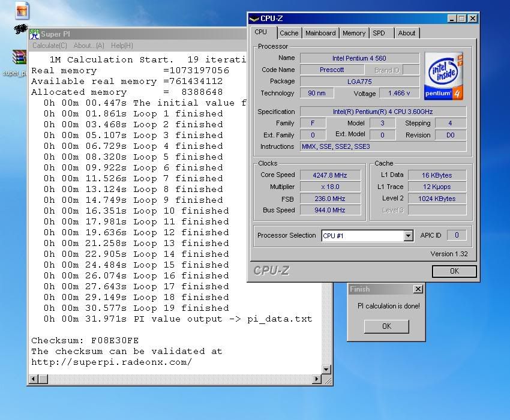Click the 'Loop 19 finished' line
This screenshot has width=510, height=420.
click(136, 308)
